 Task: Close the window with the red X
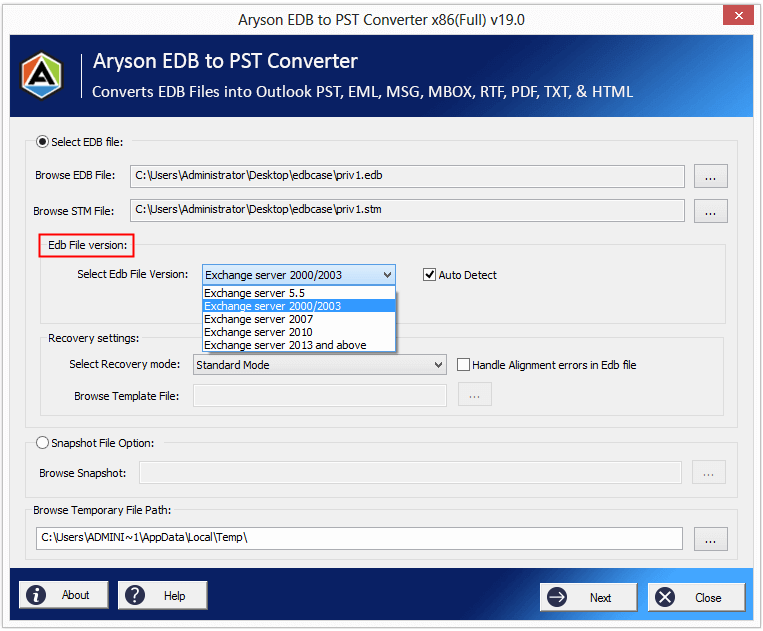738,16
